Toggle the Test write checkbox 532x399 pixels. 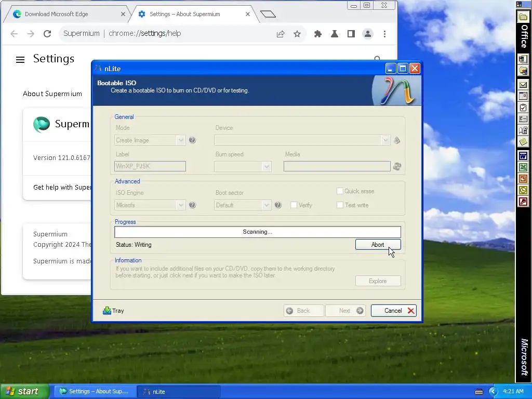[340, 205]
